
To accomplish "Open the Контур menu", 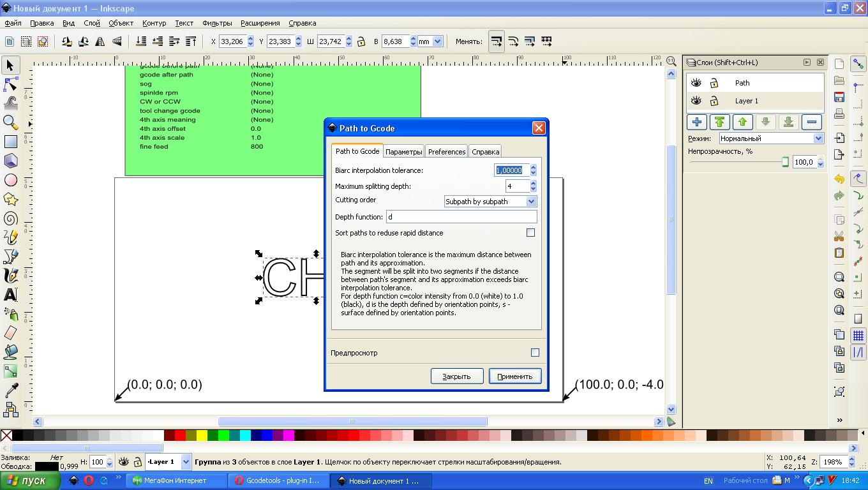I will tap(154, 23).
